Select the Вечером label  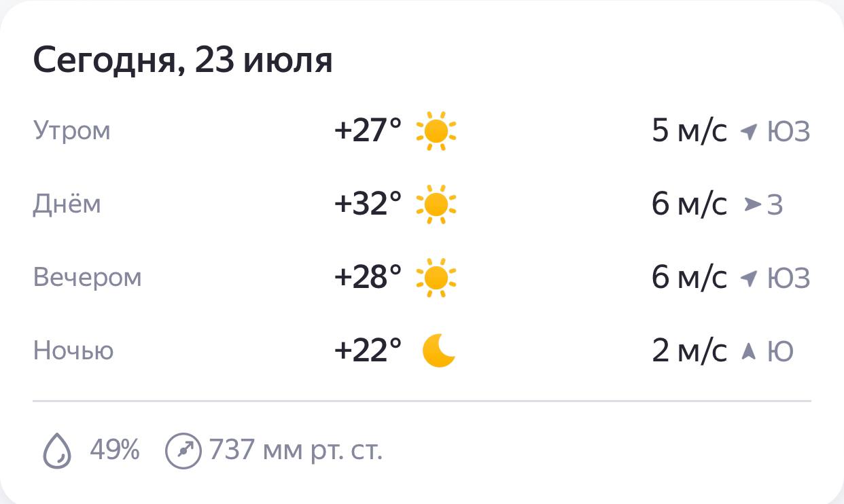87,277
